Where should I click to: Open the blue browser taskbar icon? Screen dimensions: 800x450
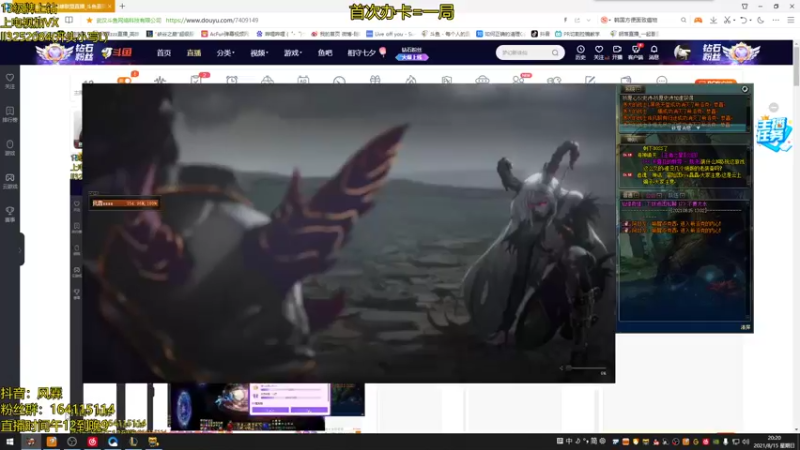[x=113, y=442]
